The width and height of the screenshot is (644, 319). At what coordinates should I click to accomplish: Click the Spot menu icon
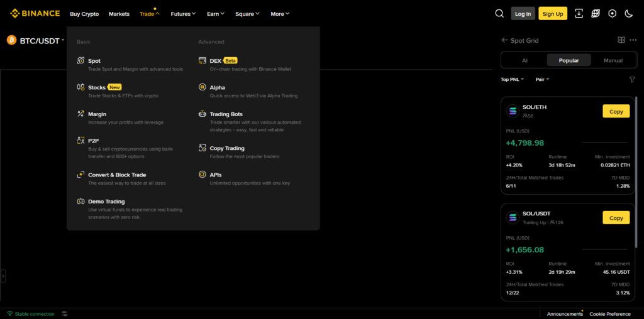pos(81,61)
